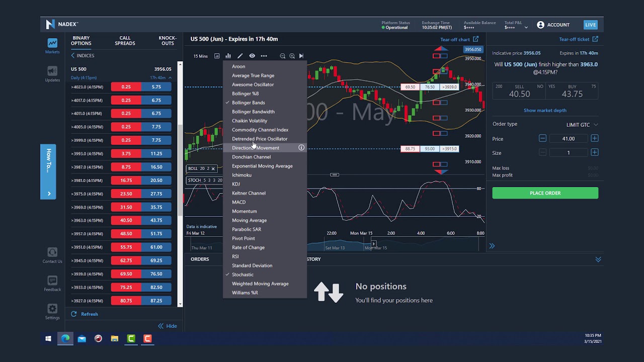Click the SELL 40.50 price box

(519, 91)
